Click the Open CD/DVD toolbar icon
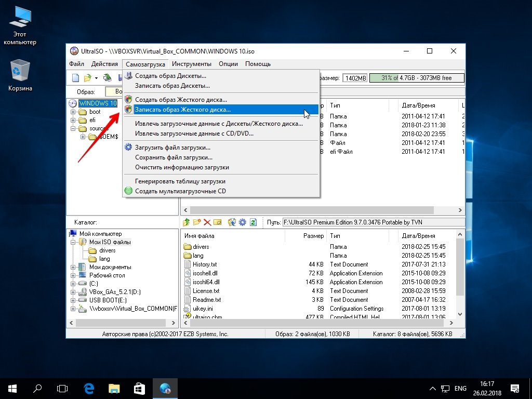Screen dimensions: 532x399 [108, 78]
